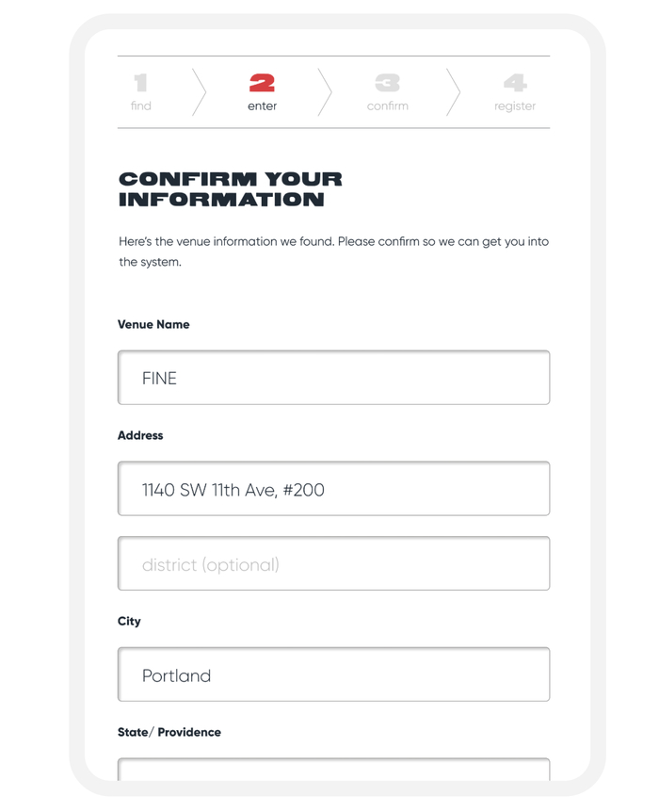The width and height of the screenshot is (659, 812).
Task: Go to the 'find' step label
Action: 141,106
